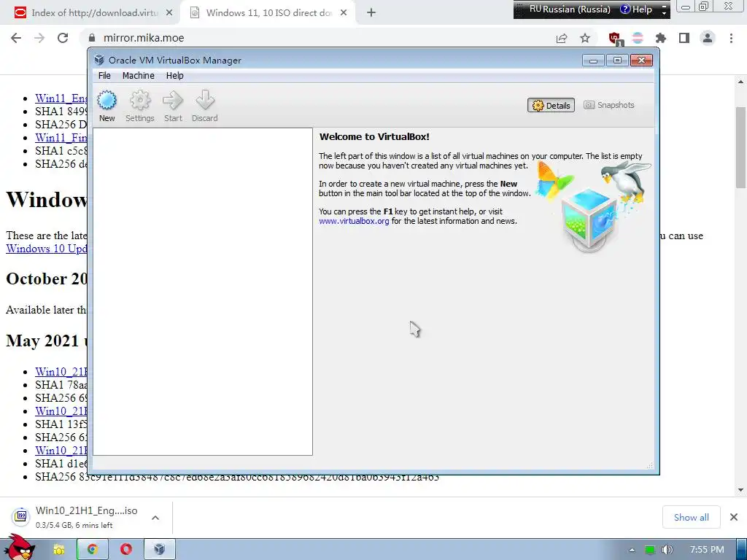
Task: Click the striped pink-blue extension icon
Action: pyautogui.click(x=638, y=38)
